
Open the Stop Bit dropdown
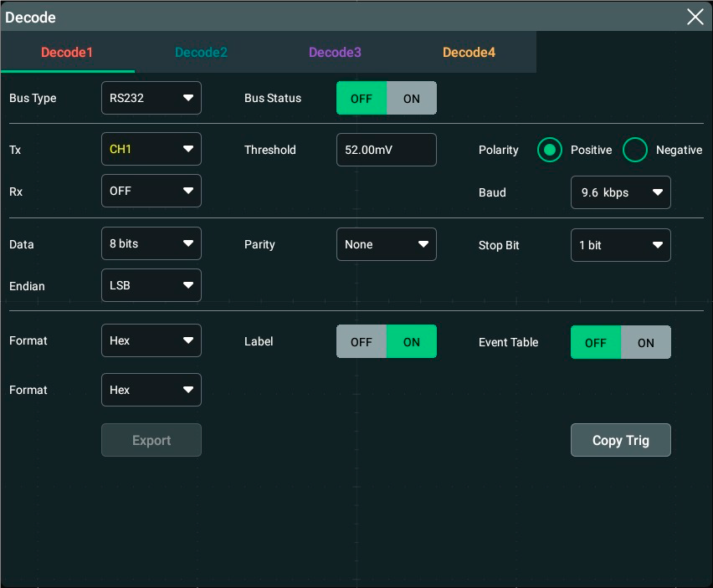tap(620, 246)
